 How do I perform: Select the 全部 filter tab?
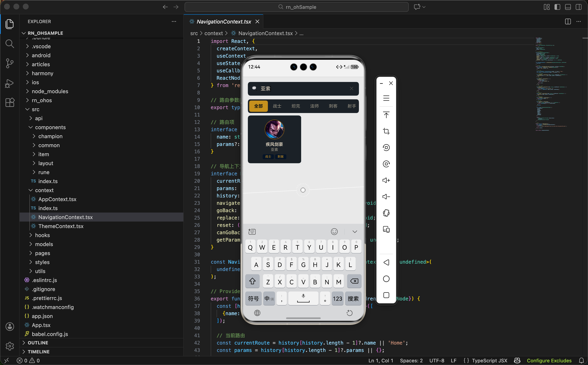(x=258, y=106)
